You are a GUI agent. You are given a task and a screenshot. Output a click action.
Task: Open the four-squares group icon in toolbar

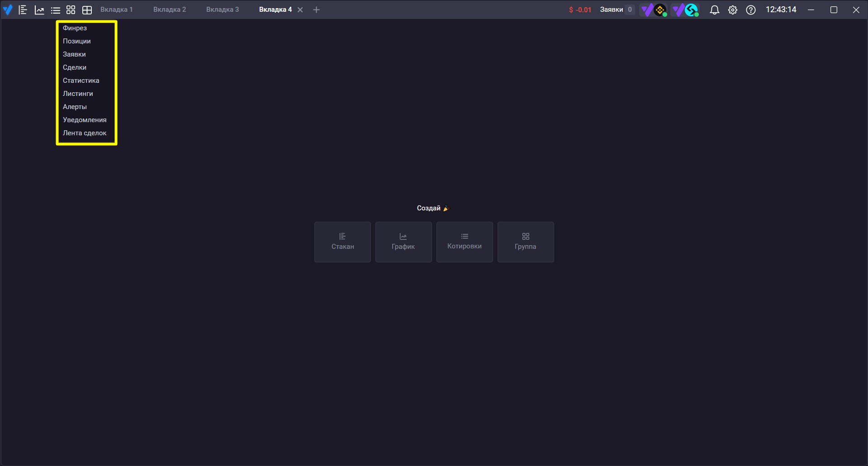pyautogui.click(x=71, y=10)
